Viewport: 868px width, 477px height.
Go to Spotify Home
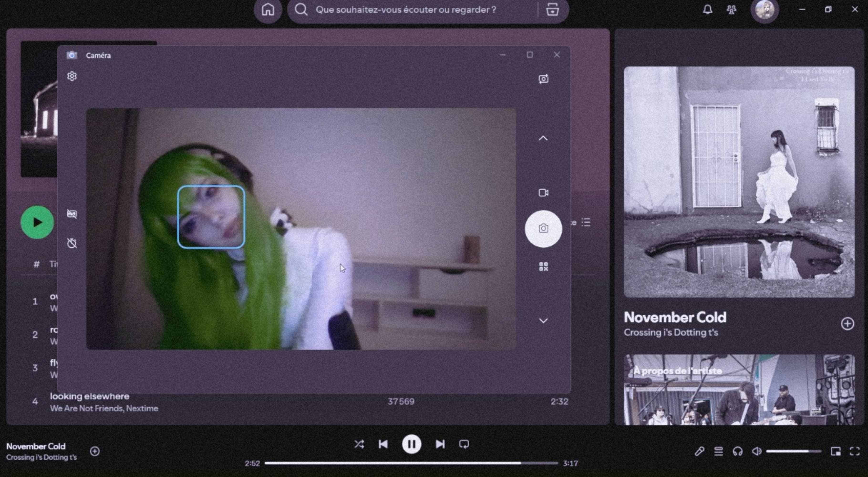pyautogui.click(x=268, y=10)
